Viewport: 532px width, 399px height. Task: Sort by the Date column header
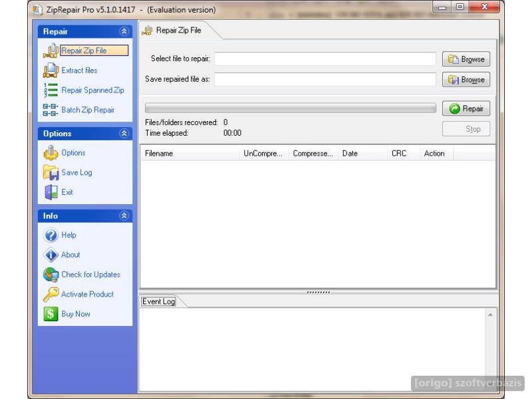pyautogui.click(x=362, y=154)
